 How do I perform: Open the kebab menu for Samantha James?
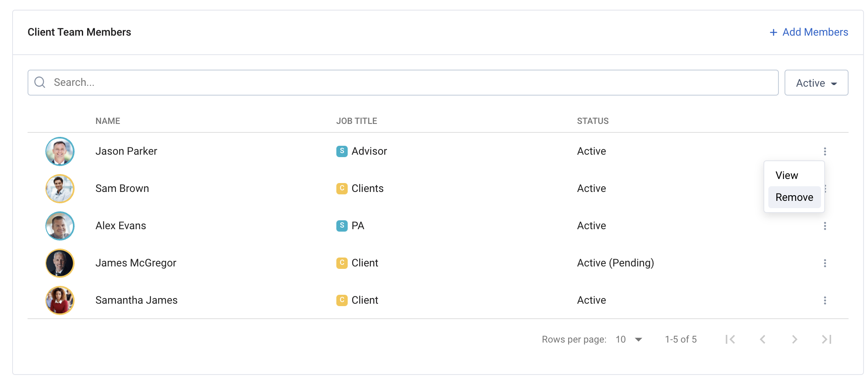tap(825, 300)
